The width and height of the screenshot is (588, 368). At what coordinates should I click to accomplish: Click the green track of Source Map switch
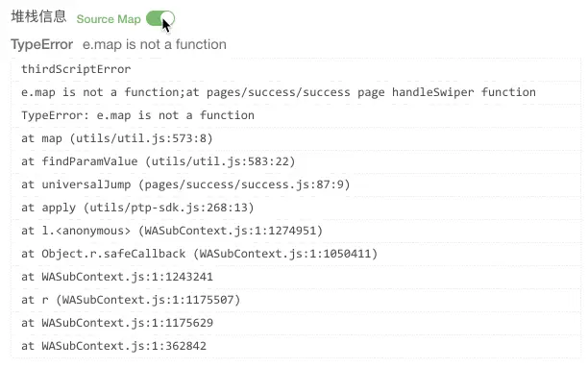pos(154,18)
